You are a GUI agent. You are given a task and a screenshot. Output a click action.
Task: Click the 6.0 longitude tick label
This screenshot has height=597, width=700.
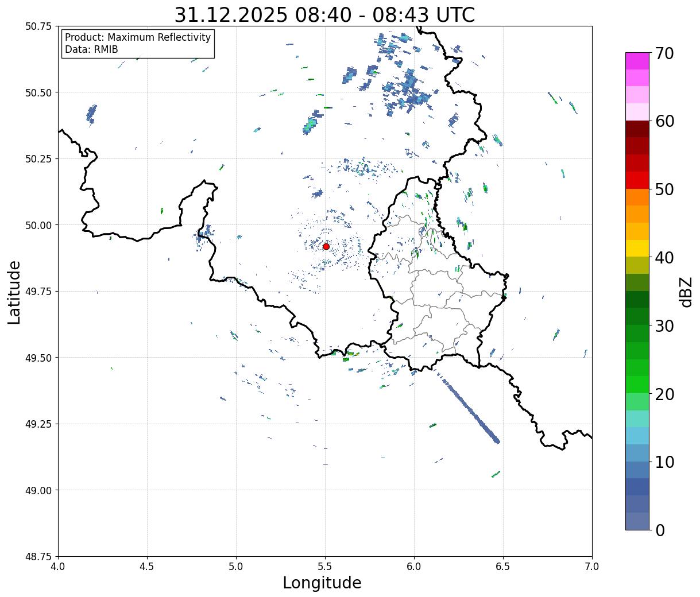coord(414,567)
